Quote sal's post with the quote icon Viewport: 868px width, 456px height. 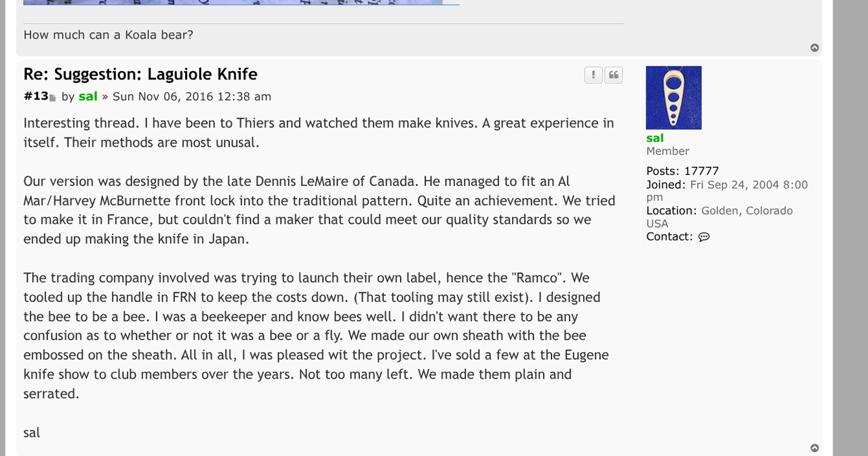point(614,75)
